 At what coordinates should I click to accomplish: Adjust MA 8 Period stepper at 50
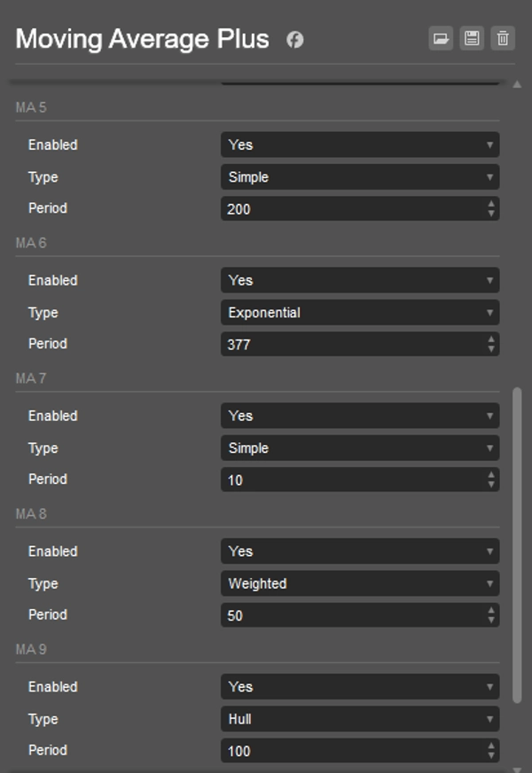(491, 615)
